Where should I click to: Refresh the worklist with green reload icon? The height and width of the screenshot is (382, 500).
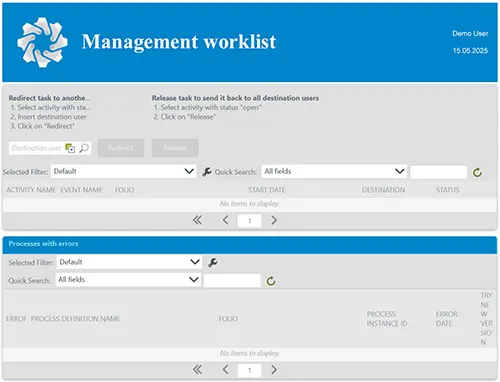[x=477, y=172]
